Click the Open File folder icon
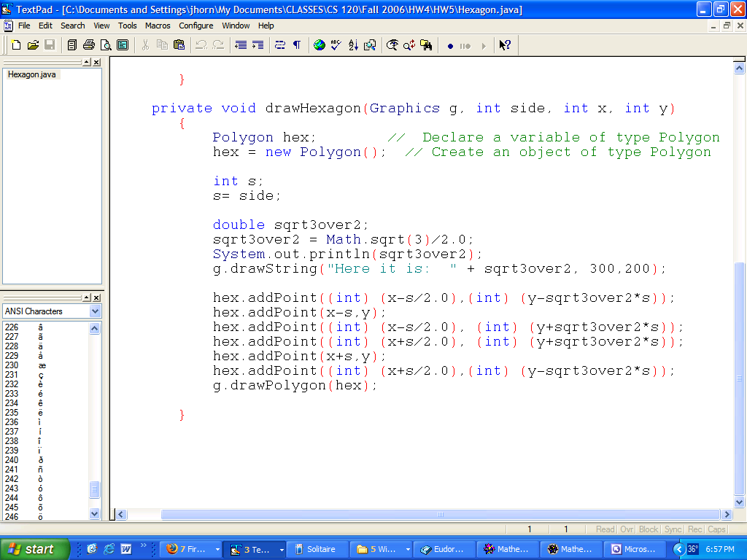 pyautogui.click(x=33, y=45)
